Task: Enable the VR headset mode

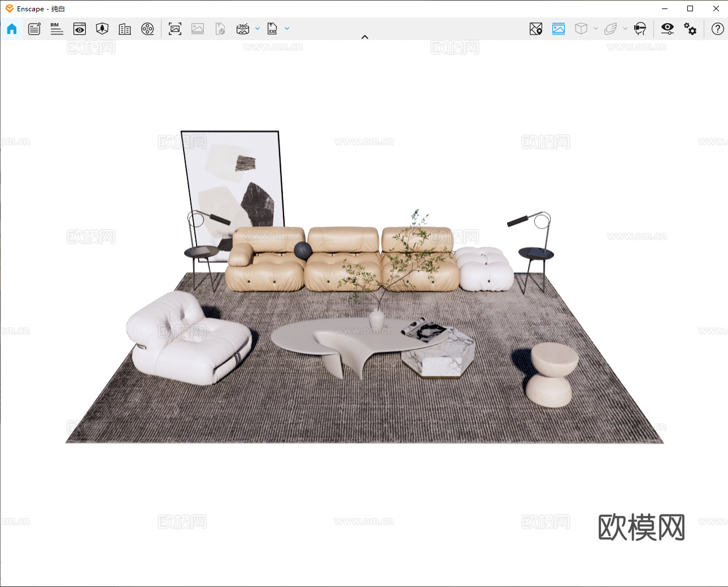Action: tap(640, 29)
